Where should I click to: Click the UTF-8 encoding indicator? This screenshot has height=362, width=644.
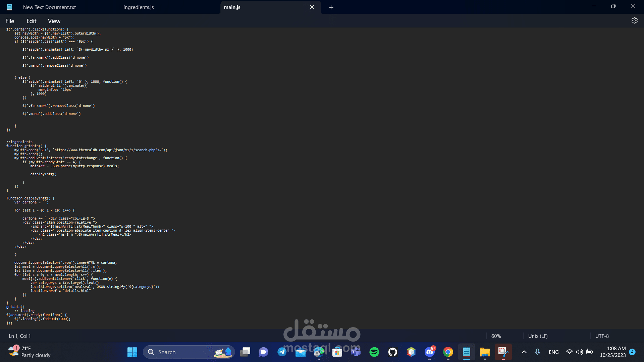click(x=602, y=336)
